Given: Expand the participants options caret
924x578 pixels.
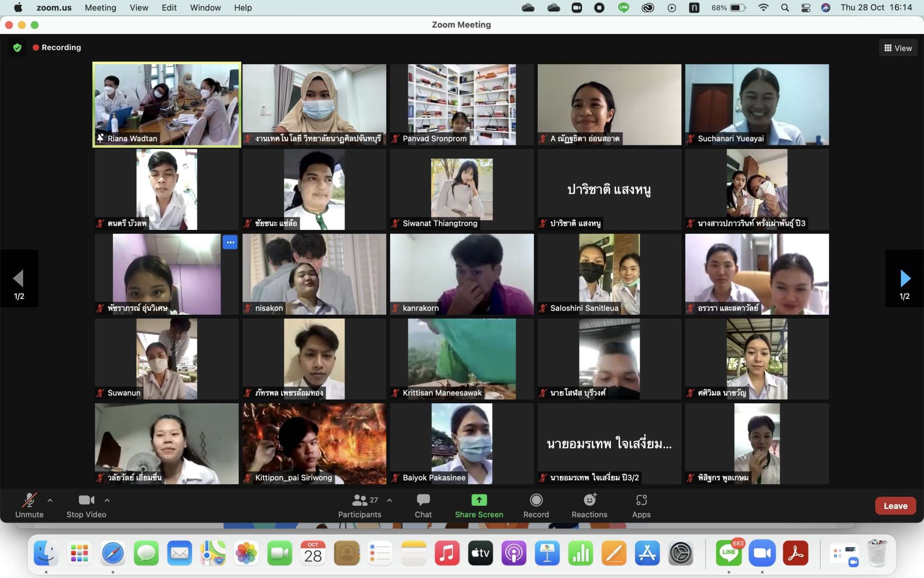Looking at the screenshot, I should 389,500.
